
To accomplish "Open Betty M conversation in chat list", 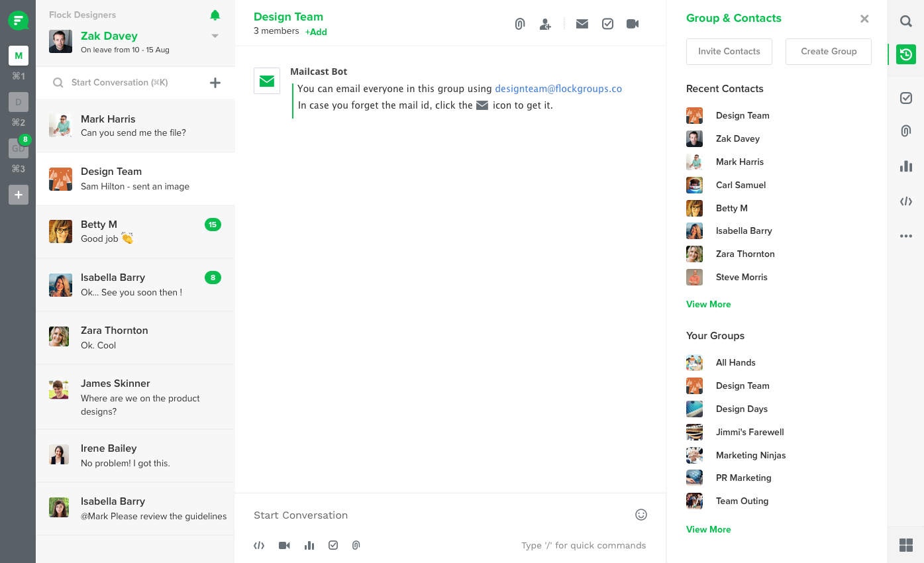I will tap(135, 232).
